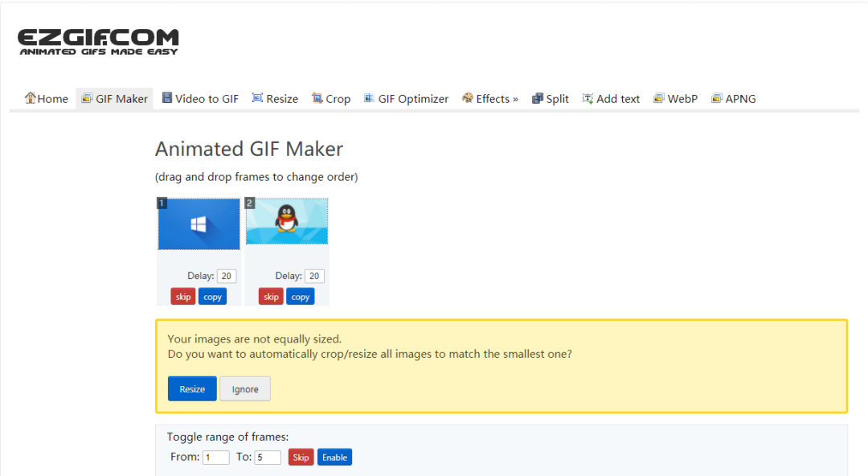Viewport: 868px width, 476px height.
Task: Skip frame 1 with red skip button
Action: click(183, 297)
